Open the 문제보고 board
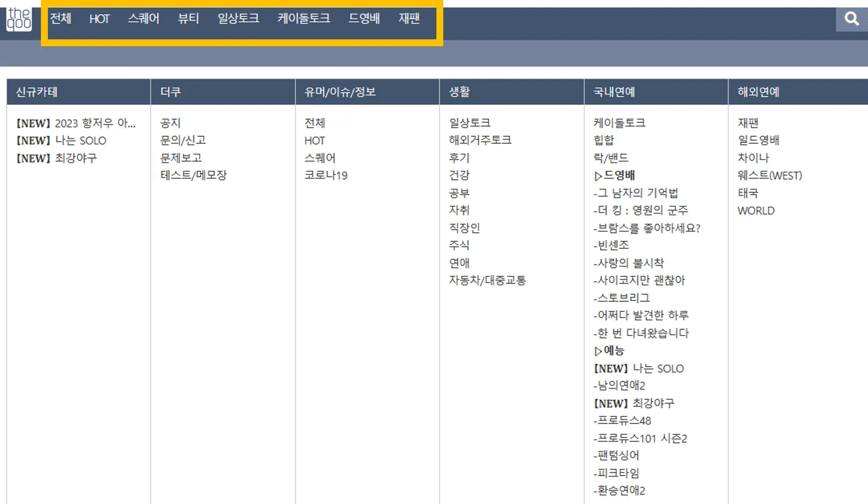This screenshot has width=868, height=504. click(x=181, y=158)
